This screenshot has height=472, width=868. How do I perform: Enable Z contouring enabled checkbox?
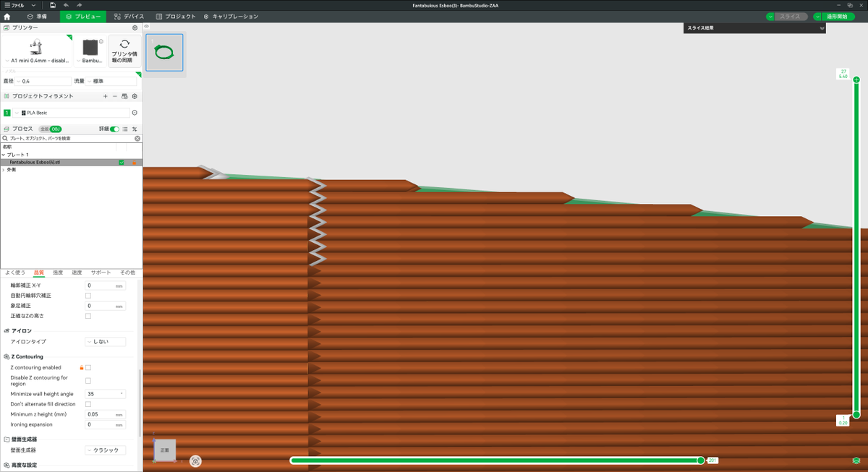click(88, 367)
